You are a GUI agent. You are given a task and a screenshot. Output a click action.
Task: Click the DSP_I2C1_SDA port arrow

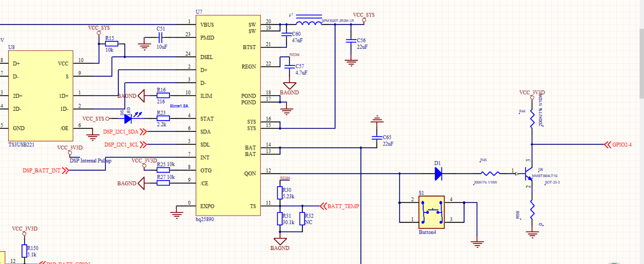pyautogui.click(x=143, y=132)
